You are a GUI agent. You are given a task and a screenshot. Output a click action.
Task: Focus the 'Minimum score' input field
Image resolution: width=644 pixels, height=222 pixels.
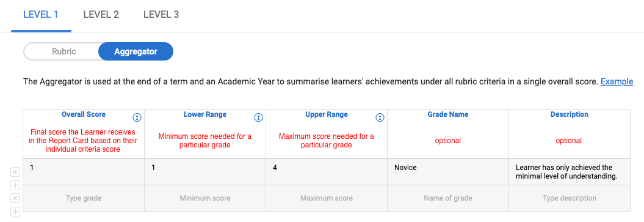pyautogui.click(x=205, y=198)
